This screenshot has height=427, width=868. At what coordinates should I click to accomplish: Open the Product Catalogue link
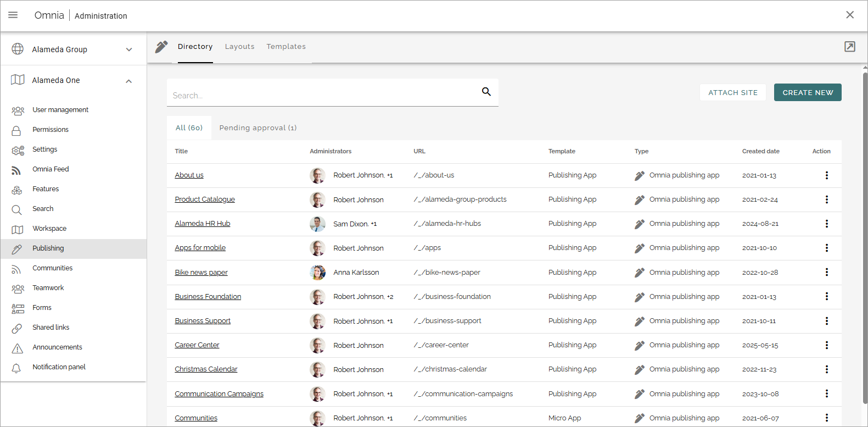[x=205, y=199]
